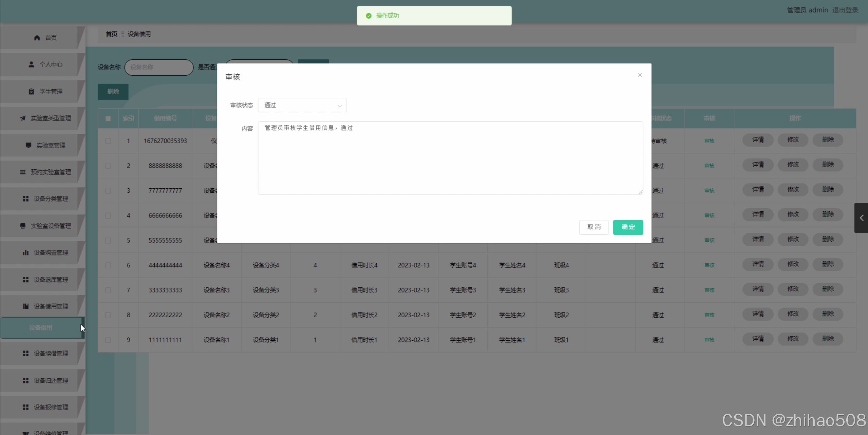Expand the collapsed right-side panel arrow
Image resolution: width=868 pixels, height=435 pixels.
[x=861, y=218]
